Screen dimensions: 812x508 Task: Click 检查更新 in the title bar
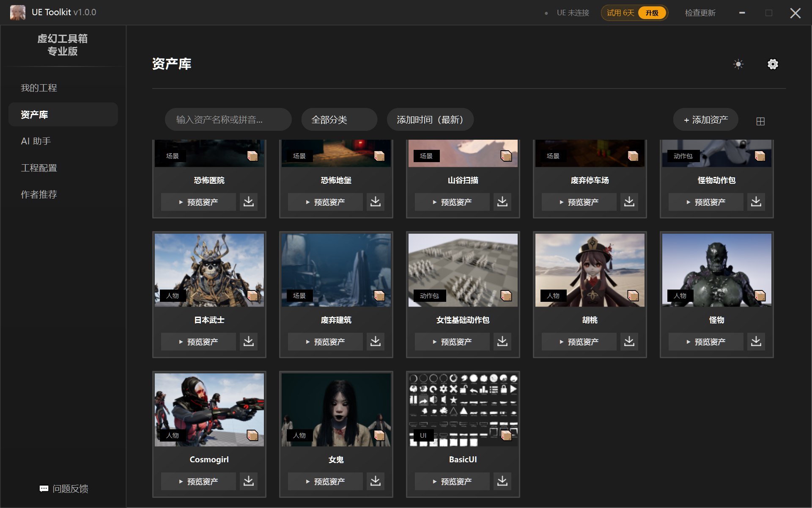pyautogui.click(x=700, y=12)
